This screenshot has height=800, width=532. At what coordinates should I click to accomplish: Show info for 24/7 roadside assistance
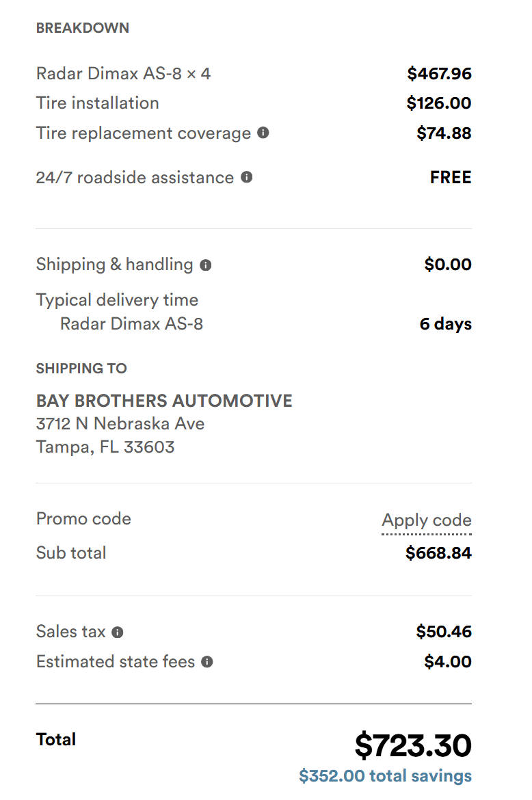click(x=246, y=177)
